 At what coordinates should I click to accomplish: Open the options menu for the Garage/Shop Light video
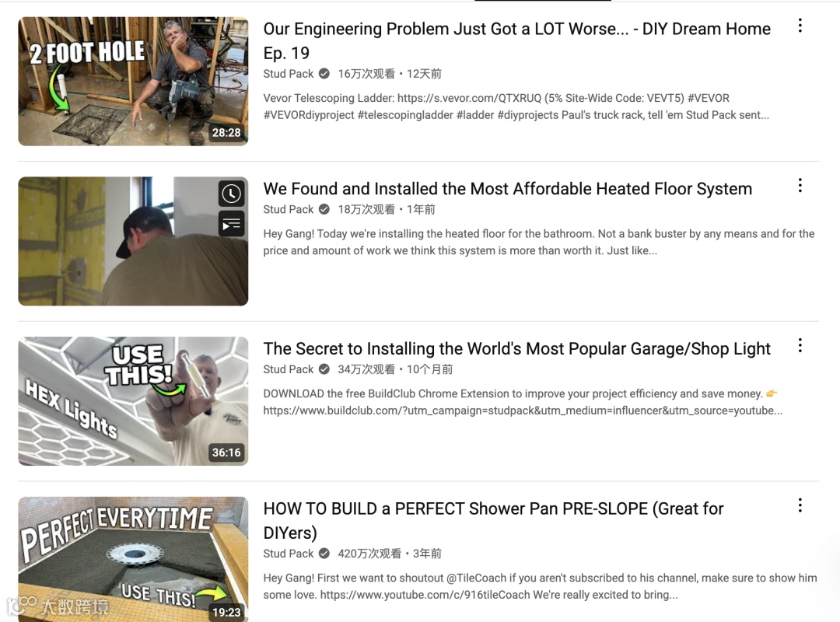click(x=800, y=345)
